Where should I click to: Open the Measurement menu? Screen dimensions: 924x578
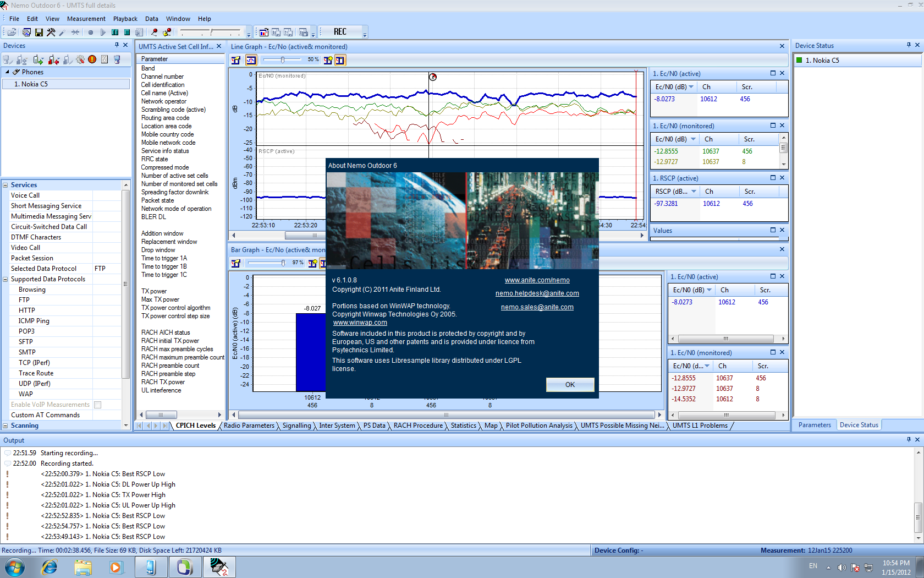tap(86, 19)
